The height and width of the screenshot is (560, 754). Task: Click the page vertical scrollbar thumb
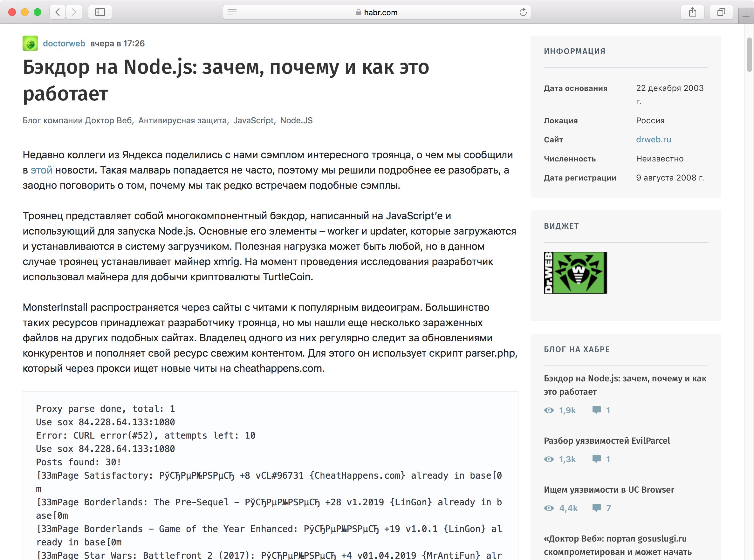coord(749,55)
